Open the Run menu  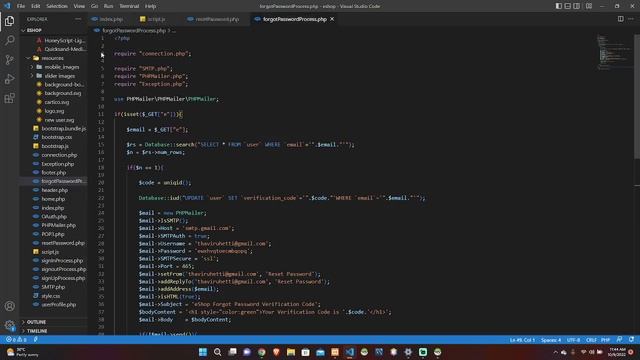(x=108, y=6)
